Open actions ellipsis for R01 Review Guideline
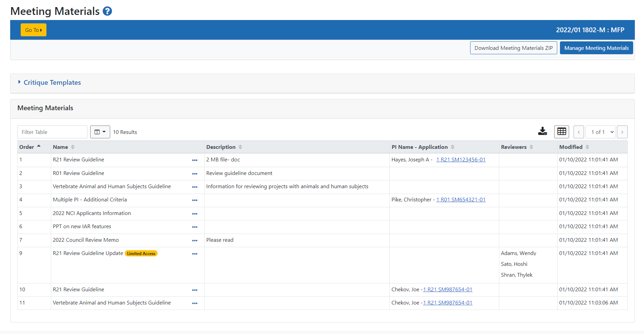644x334 pixels. [195, 174]
